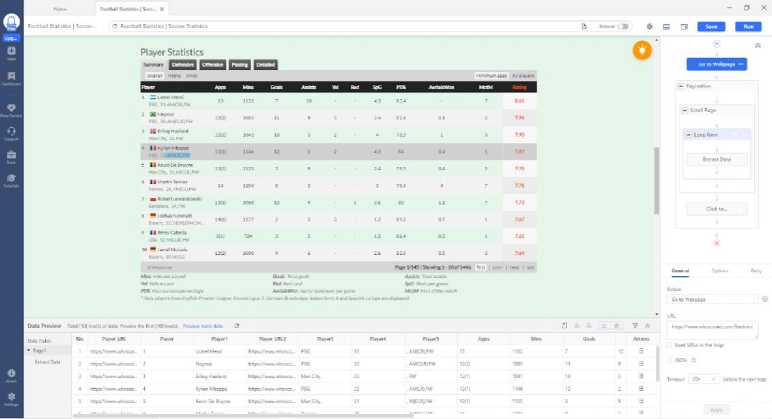Open the Support headset sidebar icon
This screenshot has width=772, height=419.
coord(11,131)
